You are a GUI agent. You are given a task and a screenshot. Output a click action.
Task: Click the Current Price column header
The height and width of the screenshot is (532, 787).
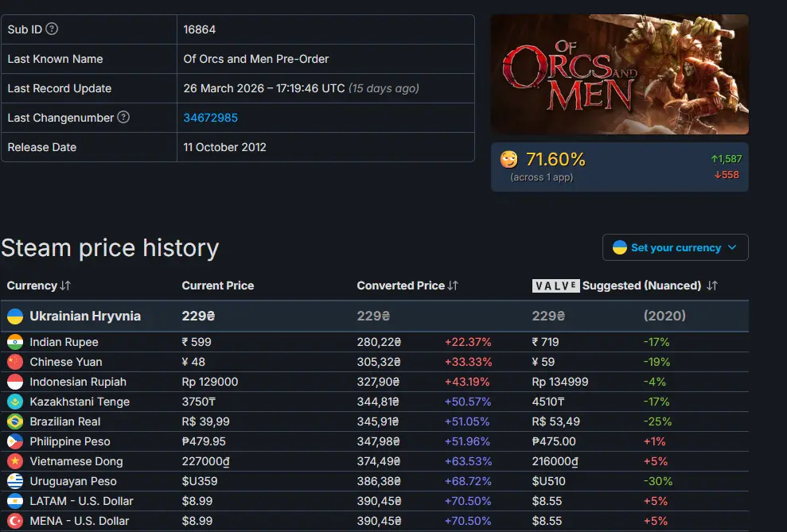click(x=218, y=285)
